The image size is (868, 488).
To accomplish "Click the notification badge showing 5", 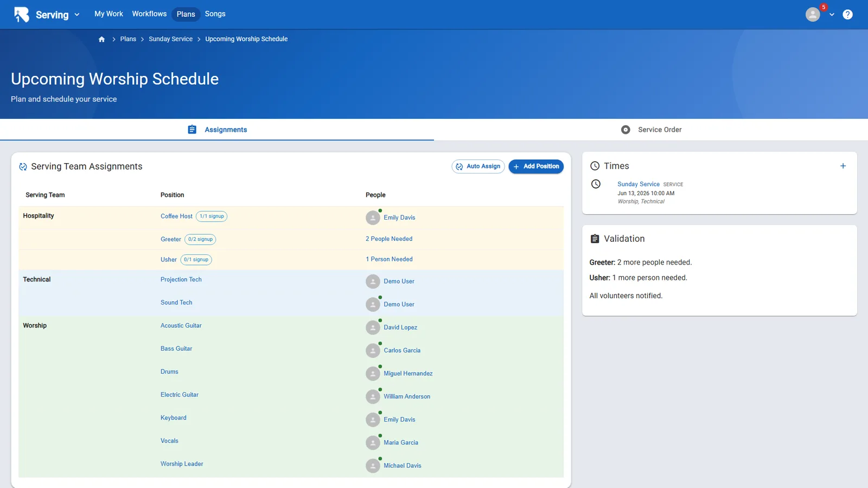I will click(824, 8).
